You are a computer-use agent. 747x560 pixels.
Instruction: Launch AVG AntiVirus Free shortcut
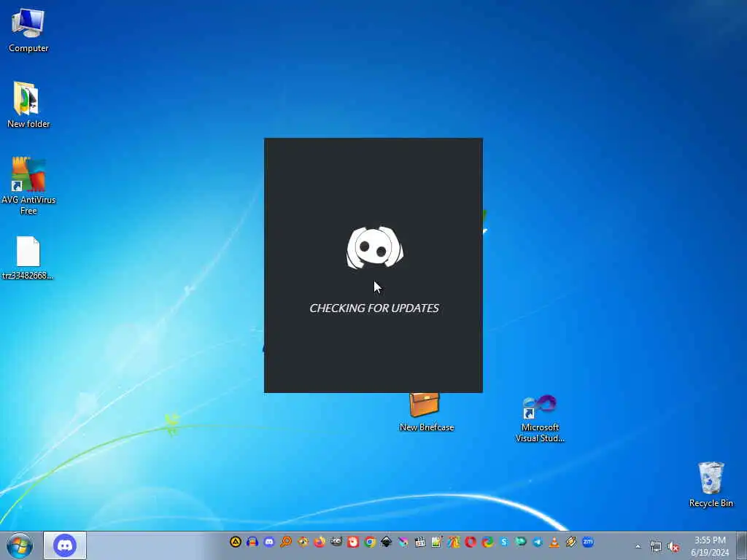pyautogui.click(x=28, y=186)
